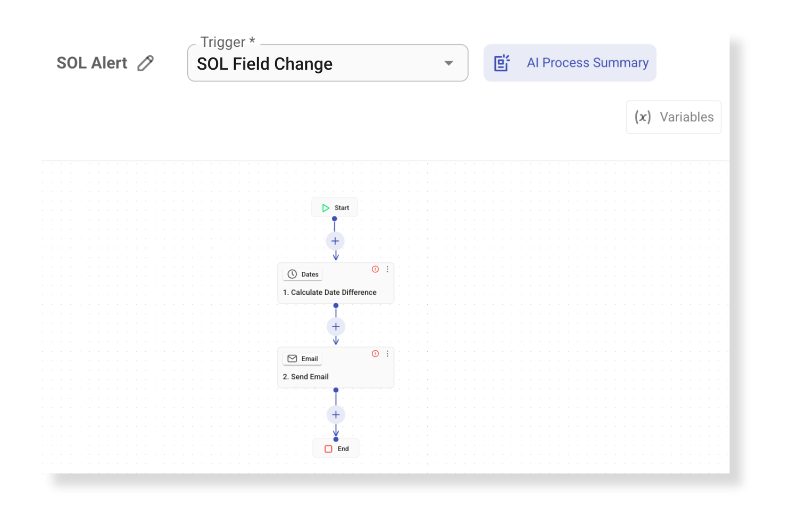Open the Variables panel
Viewport: 798px width, 532px height.
pyautogui.click(x=674, y=117)
